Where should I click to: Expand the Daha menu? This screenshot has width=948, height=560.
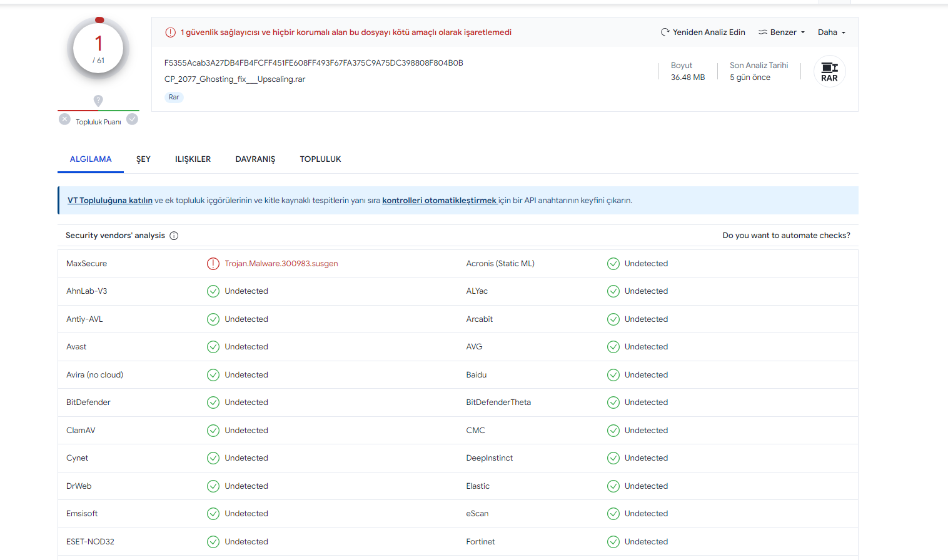pos(831,32)
